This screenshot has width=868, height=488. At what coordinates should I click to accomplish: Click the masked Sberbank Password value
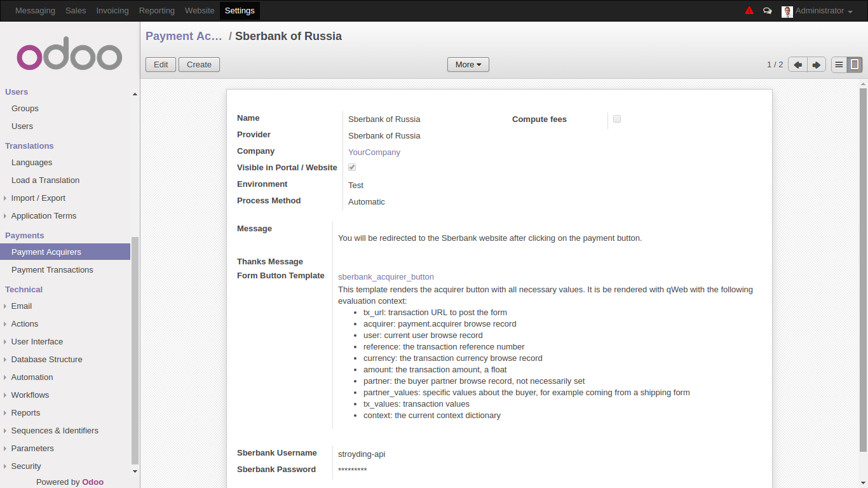pos(352,471)
